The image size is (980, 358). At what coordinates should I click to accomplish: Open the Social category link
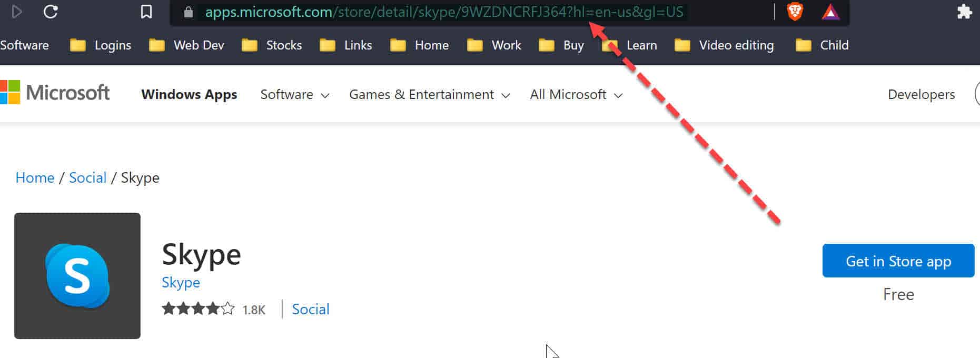click(x=311, y=309)
